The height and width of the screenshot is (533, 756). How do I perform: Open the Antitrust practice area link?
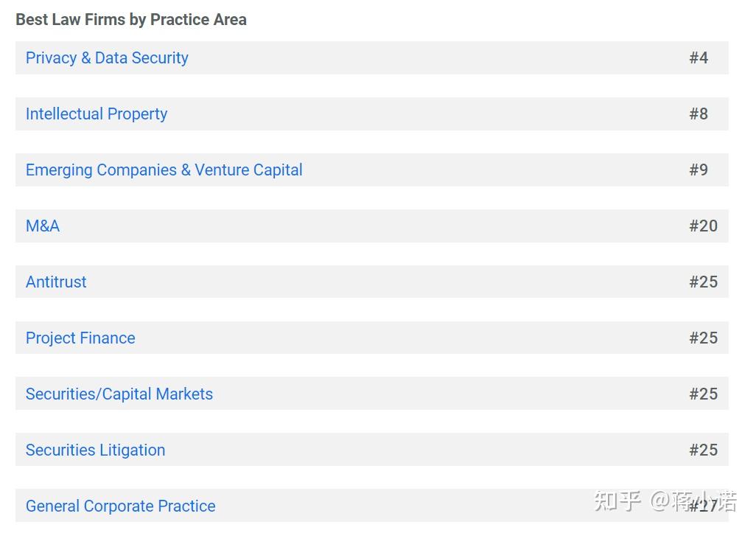[56, 282]
